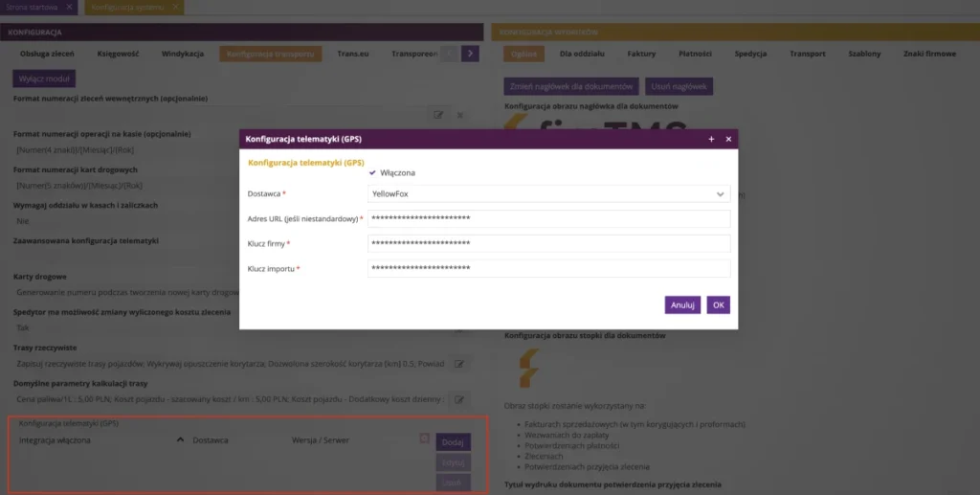The image size is (980, 495).
Task: Click the value [Numer(4 znaki)]/[Miesiąc]/[Rok]
Action: pyautogui.click(x=75, y=150)
